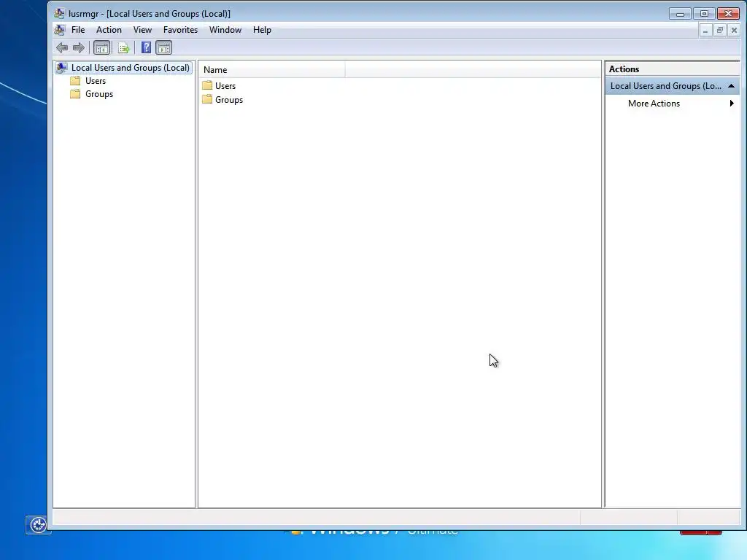Click the Export List toolbar icon
Viewport: 747px width, 560px height.
coord(124,47)
